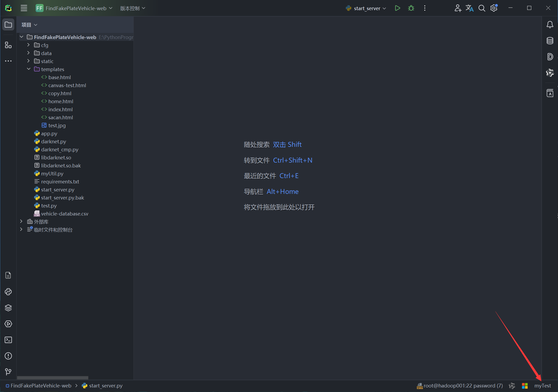
Task: Open the Terminal tool window
Action: 8,340
